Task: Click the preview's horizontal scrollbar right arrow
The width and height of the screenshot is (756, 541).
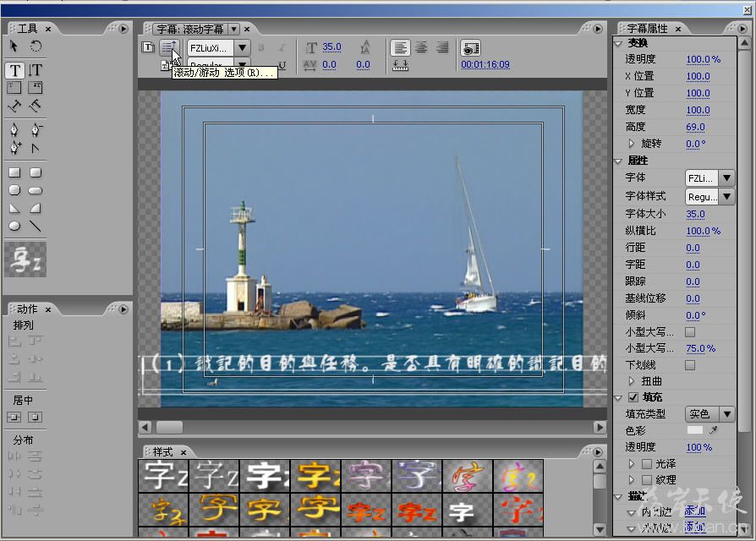Action: click(600, 428)
